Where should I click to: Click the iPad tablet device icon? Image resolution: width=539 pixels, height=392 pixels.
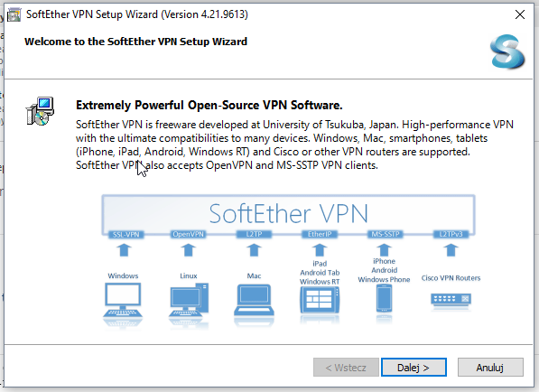tap(320, 300)
